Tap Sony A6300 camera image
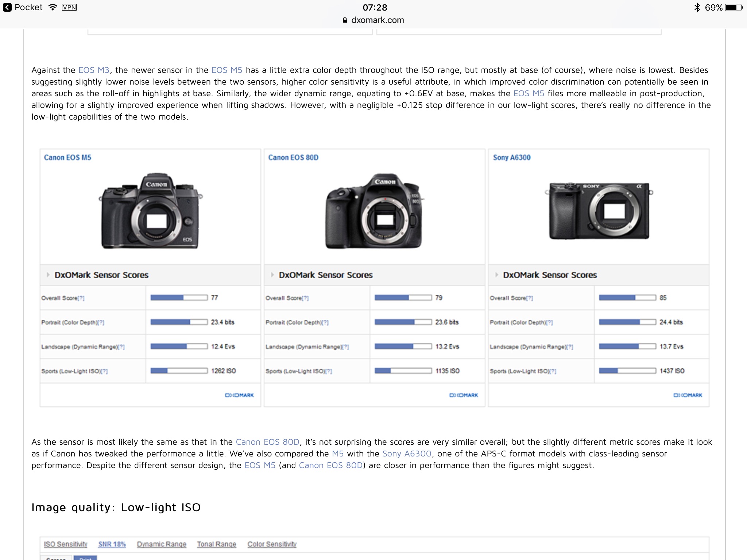747x560 pixels. coord(599,211)
